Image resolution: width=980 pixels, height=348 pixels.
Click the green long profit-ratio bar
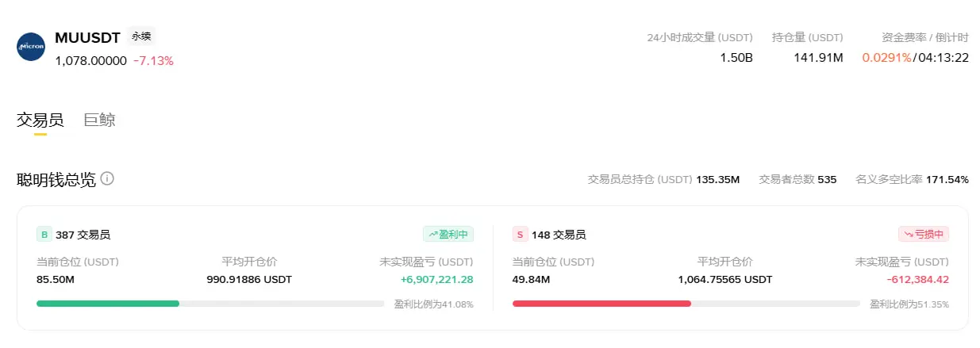coord(108,304)
